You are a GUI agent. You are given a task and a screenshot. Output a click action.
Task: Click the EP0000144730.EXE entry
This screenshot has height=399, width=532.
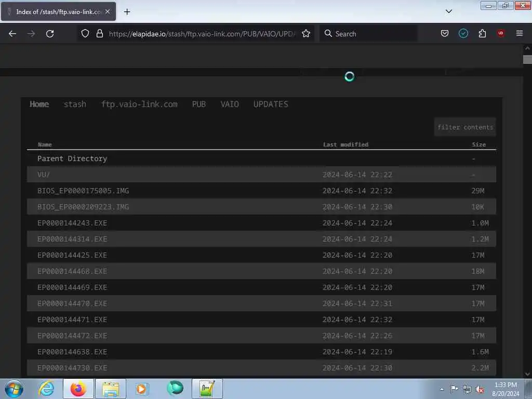tap(72, 368)
